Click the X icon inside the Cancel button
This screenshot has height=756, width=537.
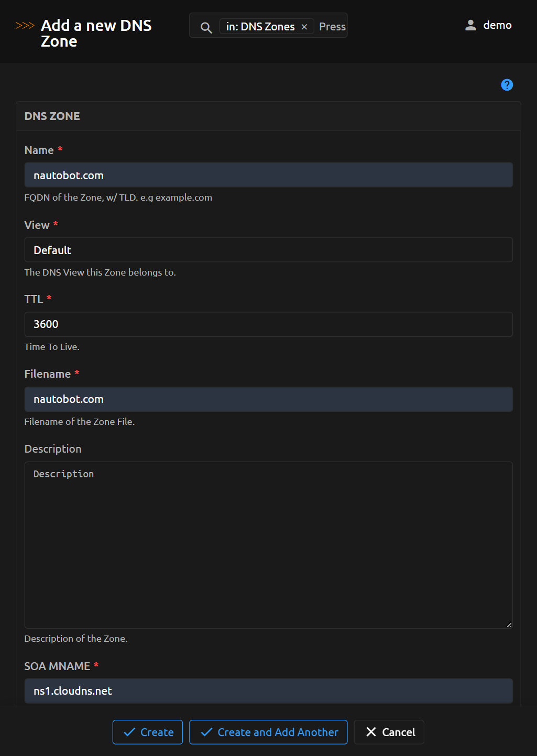[x=371, y=731]
